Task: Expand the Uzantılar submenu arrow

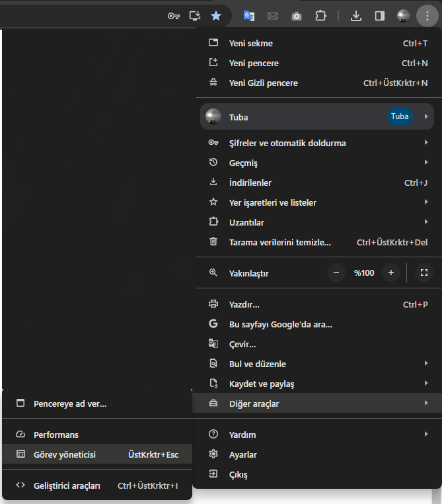Action: click(426, 222)
